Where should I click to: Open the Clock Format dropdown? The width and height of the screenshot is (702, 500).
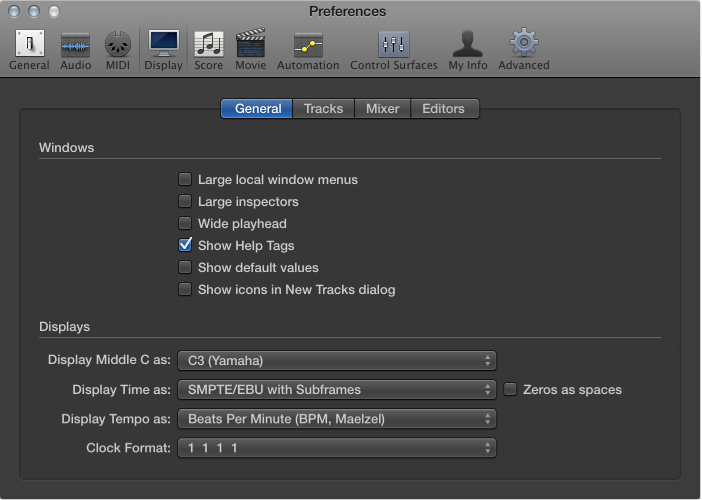pos(337,448)
